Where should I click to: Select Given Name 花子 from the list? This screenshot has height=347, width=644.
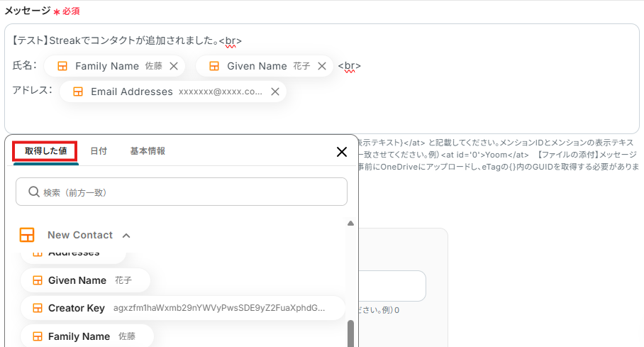pyautogui.click(x=85, y=280)
